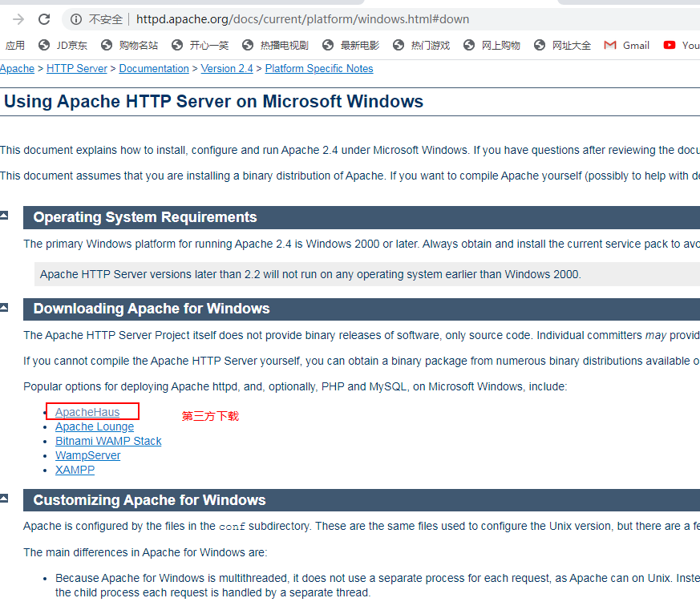Follow the Documentation breadcrumb link

pyautogui.click(x=154, y=68)
